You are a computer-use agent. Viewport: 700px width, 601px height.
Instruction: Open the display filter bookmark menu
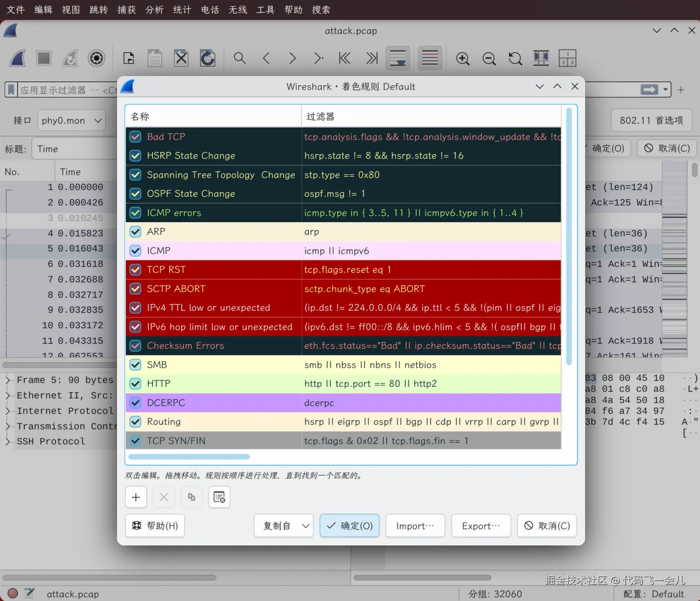[11, 90]
